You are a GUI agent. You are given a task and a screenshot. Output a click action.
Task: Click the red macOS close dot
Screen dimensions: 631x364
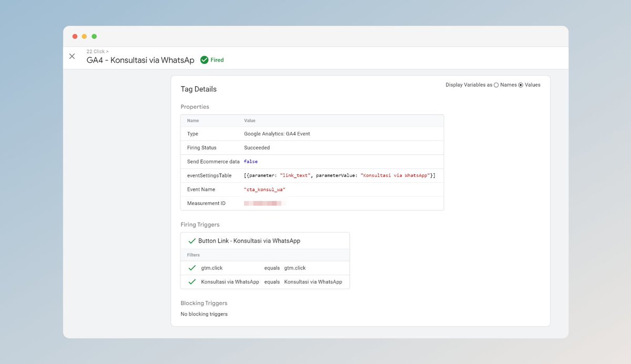pyautogui.click(x=75, y=36)
